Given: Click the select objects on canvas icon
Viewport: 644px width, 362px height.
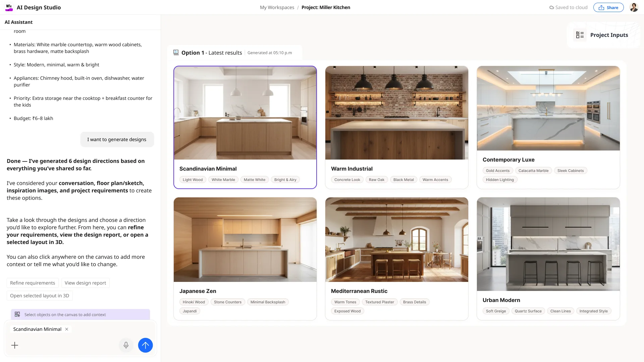Looking at the screenshot, I should point(17,314).
